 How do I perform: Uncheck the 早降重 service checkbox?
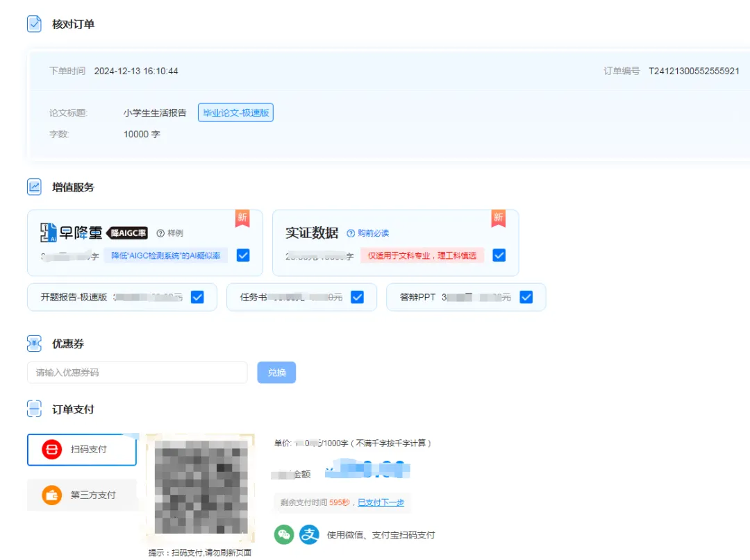coord(243,255)
